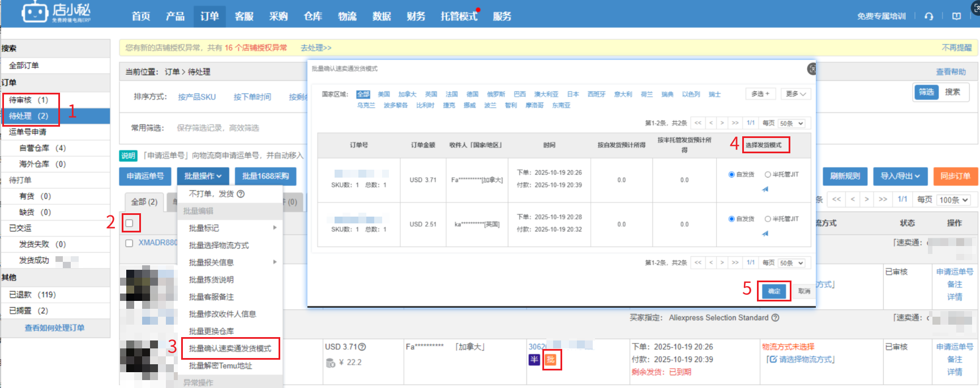The image size is (980, 388).
Task: Click the 去处理>> link
Action: point(316,48)
